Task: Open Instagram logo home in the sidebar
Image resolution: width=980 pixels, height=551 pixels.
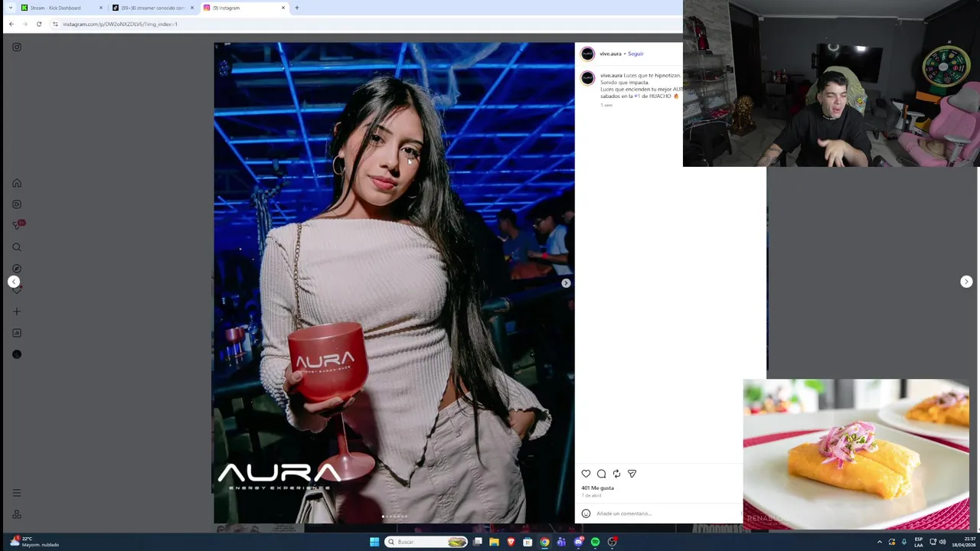Action: (x=17, y=47)
